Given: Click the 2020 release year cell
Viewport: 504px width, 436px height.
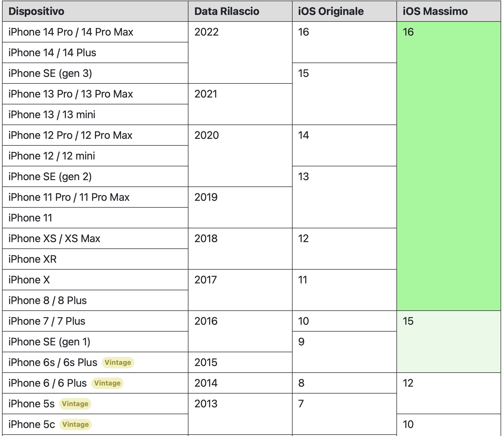Looking at the screenshot, I should click(x=207, y=135).
